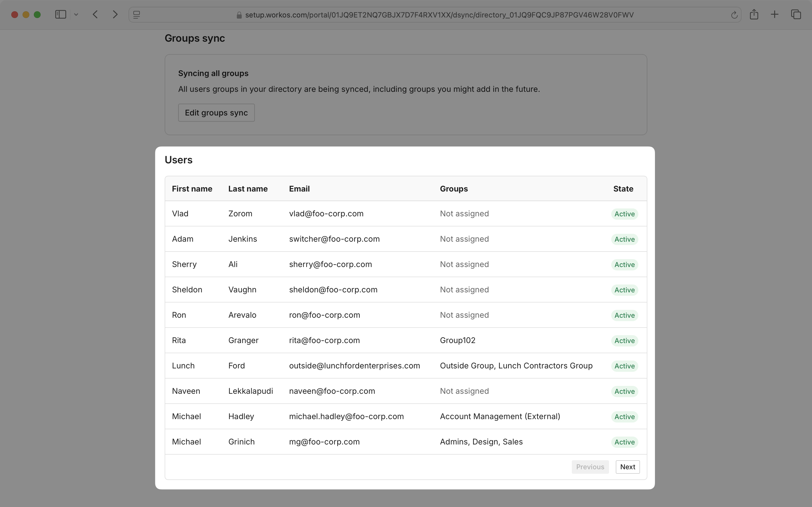Click Active badge in Rita Granger's row
This screenshot has height=507, width=812.
click(x=624, y=341)
